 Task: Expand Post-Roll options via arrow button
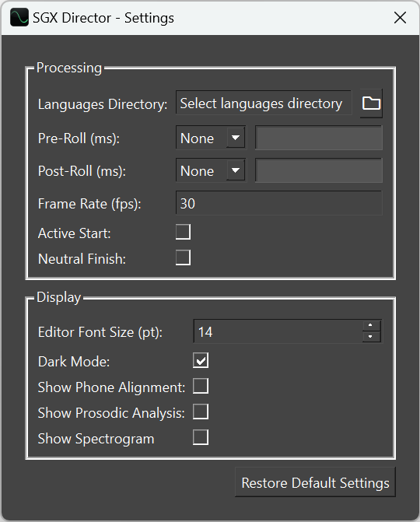point(236,170)
